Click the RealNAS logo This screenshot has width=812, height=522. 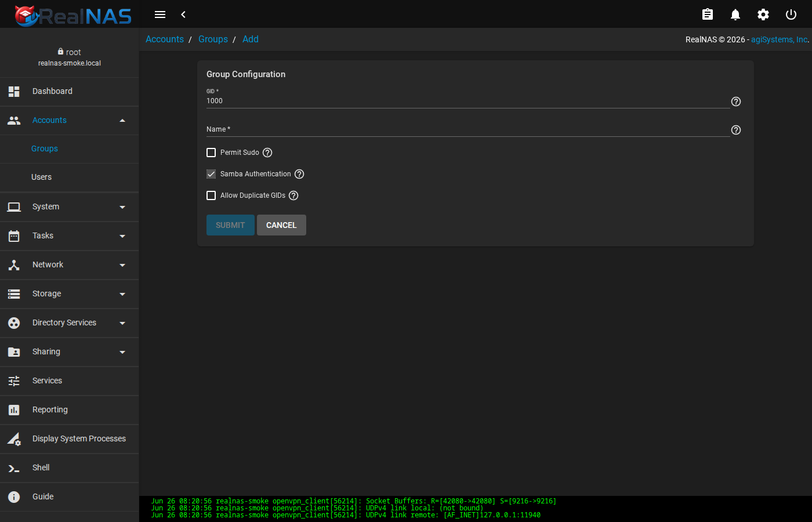pyautogui.click(x=73, y=16)
